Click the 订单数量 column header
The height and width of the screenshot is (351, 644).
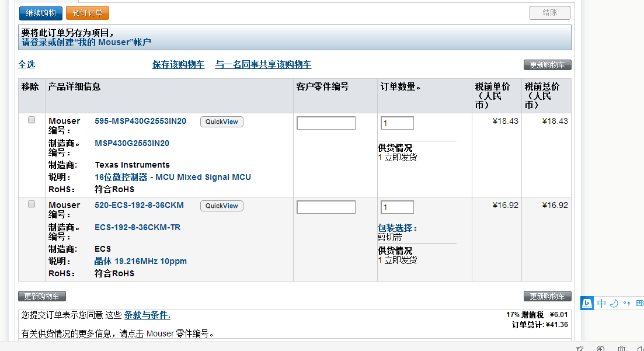click(x=401, y=86)
